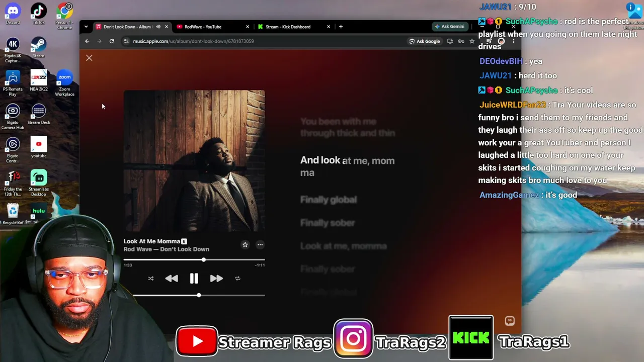644x362 pixels.
Task: Go back one page in Chrome
Action: pyautogui.click(x=87, y=41)
